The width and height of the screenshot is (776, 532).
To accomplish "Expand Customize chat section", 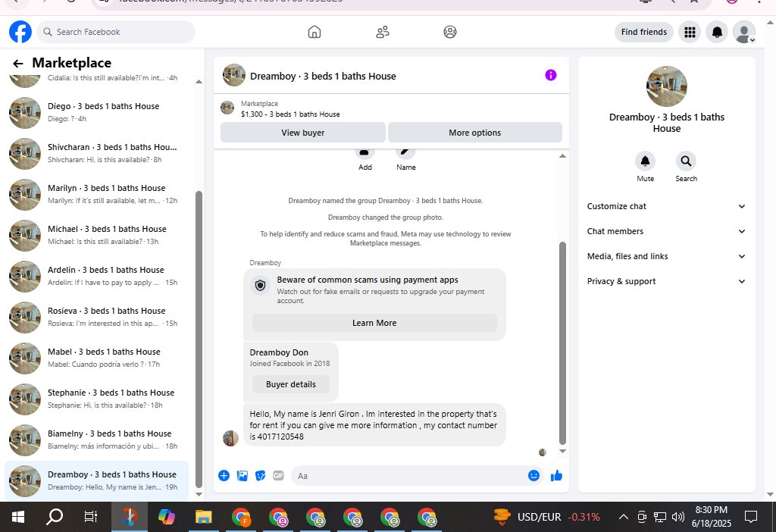I will (x=666, y=206).
